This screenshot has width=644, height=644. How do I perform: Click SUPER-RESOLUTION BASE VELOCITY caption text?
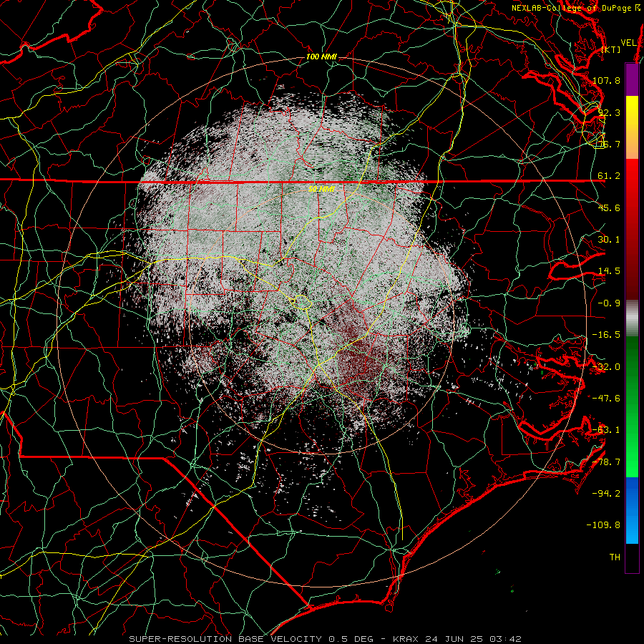click(225, 639)
